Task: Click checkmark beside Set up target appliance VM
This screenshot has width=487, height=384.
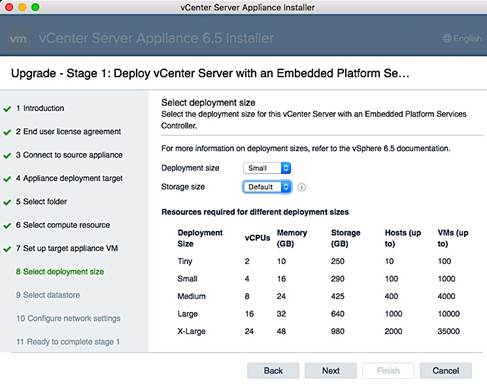Action: coord(7,249)
